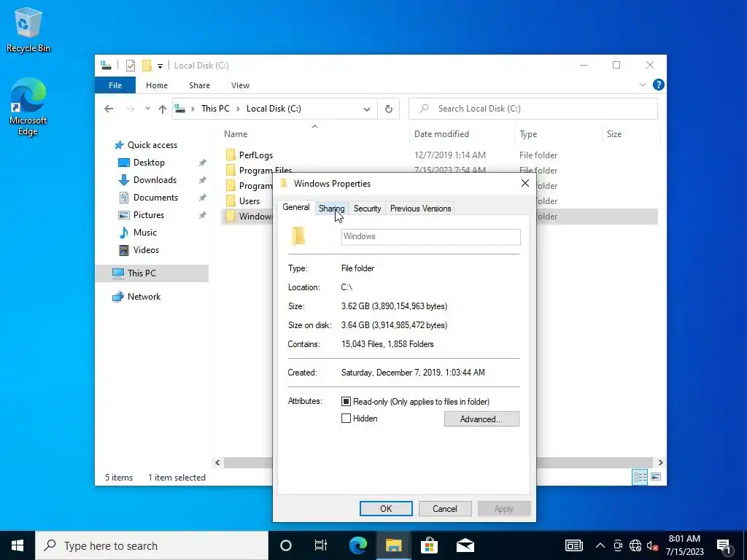This screenshot has height=560, width=747.
Task: Select the Program Files folder icon
Action: click(x=231, y=170)
